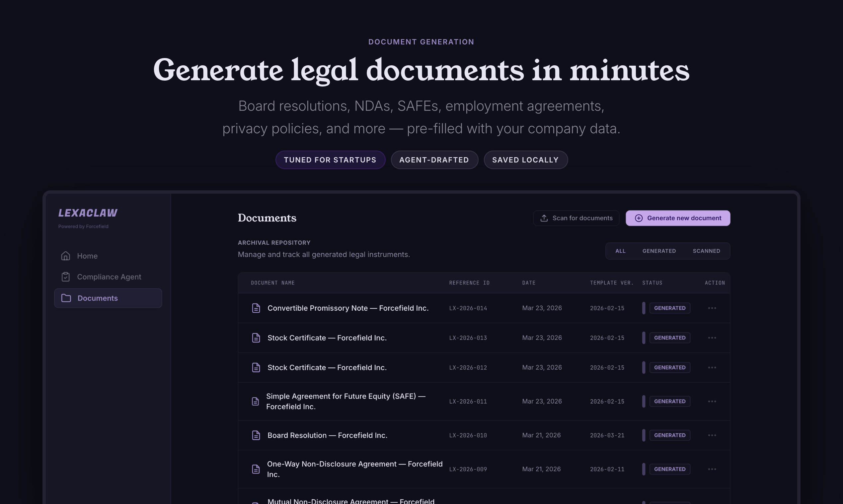Click the upload icon inside Scan for documents
This screenshot has height=504, width=843.
tap(544, 218)
